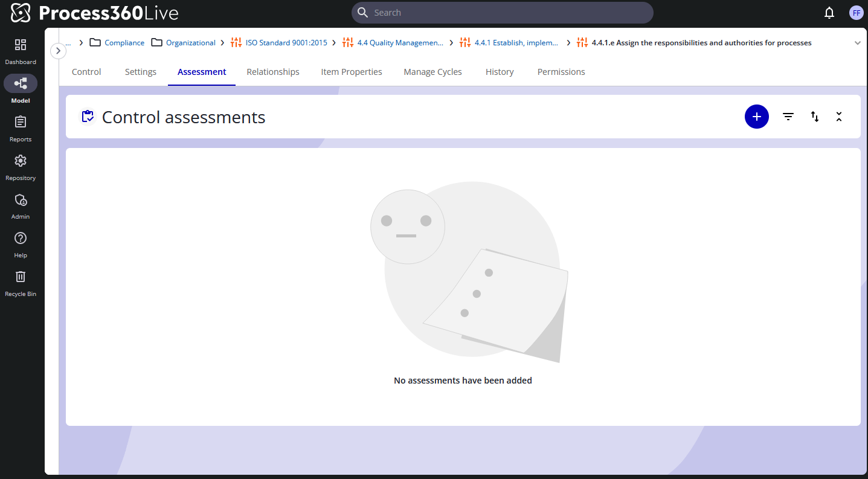Screen dimensions: 868x479
Task: Click the Compliance folder breadcrumb link
Action: point(124,43)
